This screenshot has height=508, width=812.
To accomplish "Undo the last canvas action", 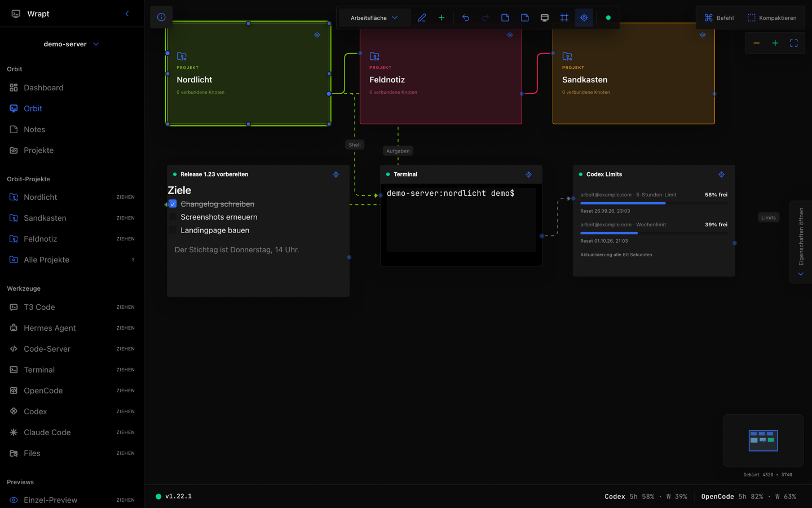I will pos(466,17).
